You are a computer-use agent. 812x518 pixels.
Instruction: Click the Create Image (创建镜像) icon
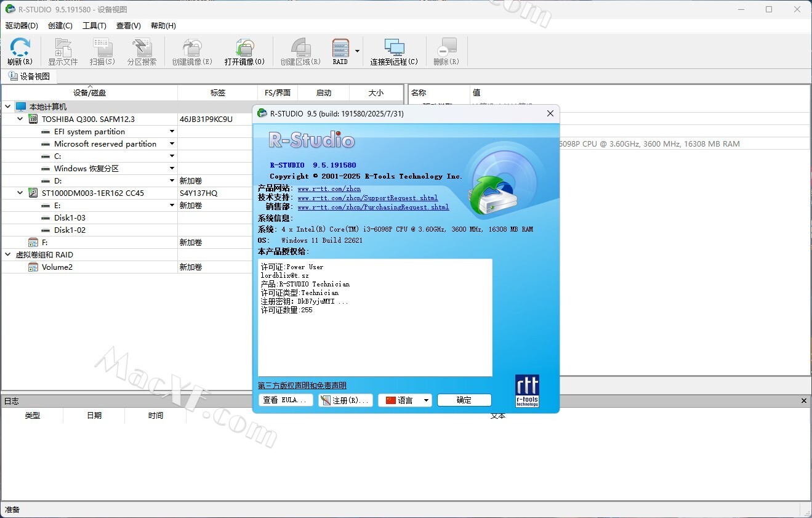click(x=192, y=48)
